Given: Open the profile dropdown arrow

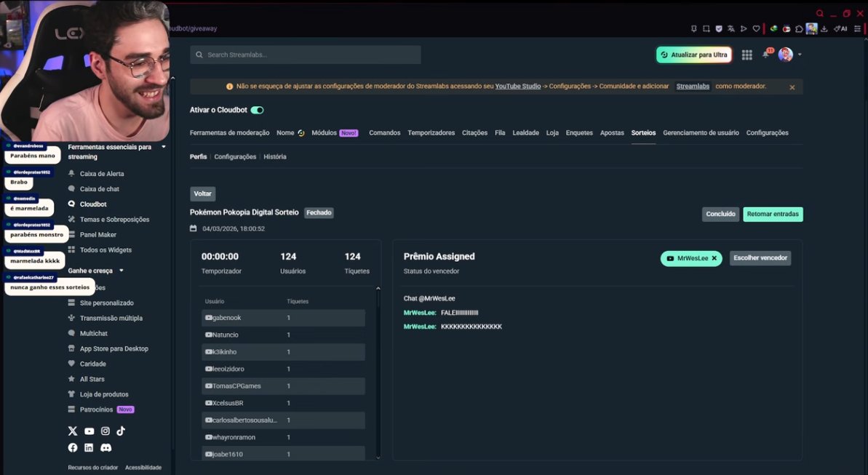Looking at the screenshot, I should click(x=800, y=55).
